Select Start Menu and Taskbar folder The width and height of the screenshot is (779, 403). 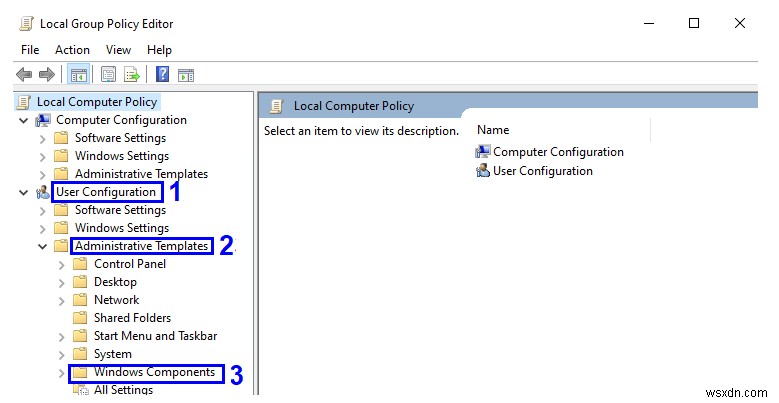(x=155, y=336)
